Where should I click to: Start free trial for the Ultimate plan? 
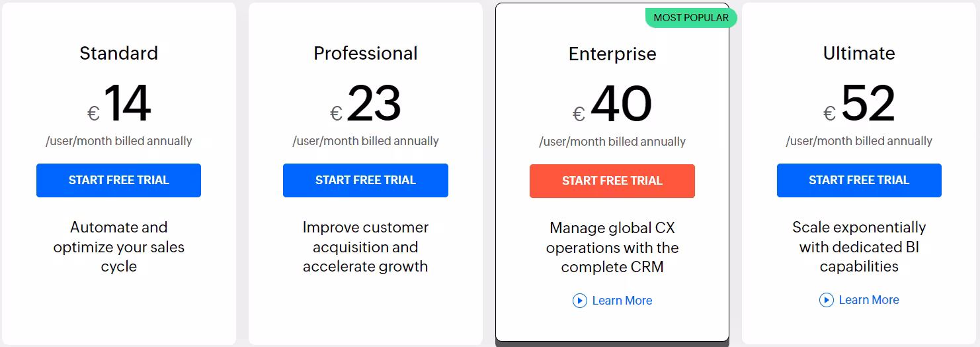(x=859, y=180)
